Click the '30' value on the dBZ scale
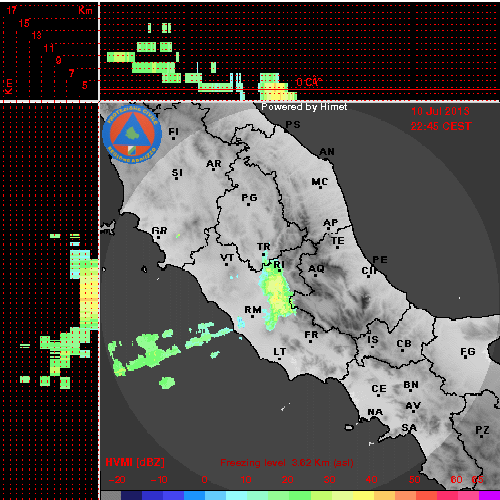This screenshot has height=500, width=500. click(329, 480)
